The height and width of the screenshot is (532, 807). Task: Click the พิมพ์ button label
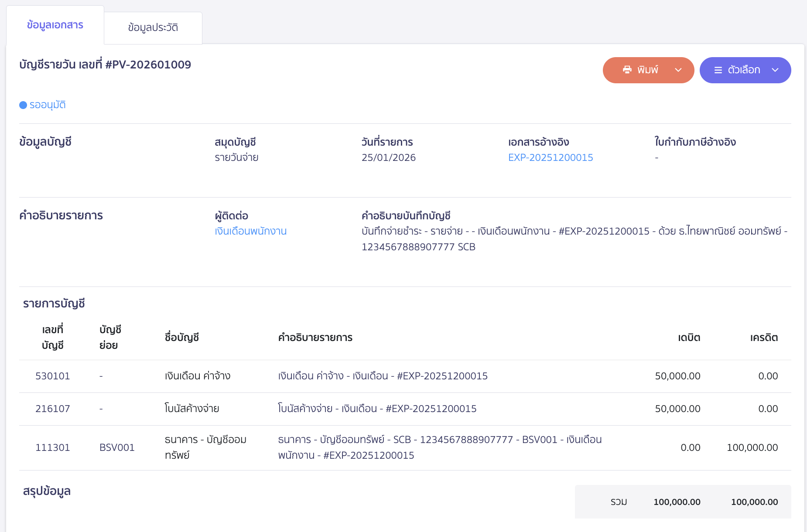tap(648, 70)
